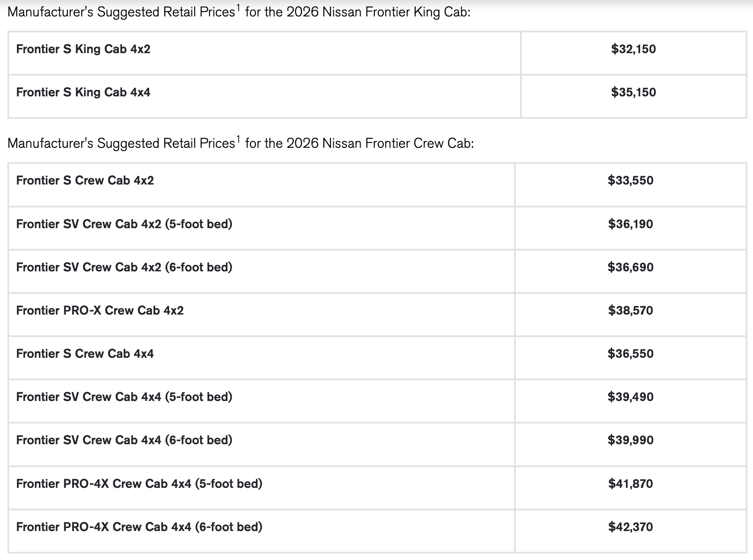Select the $38,570 price value
Screen dimensions: 753x560
click(630, 310)
